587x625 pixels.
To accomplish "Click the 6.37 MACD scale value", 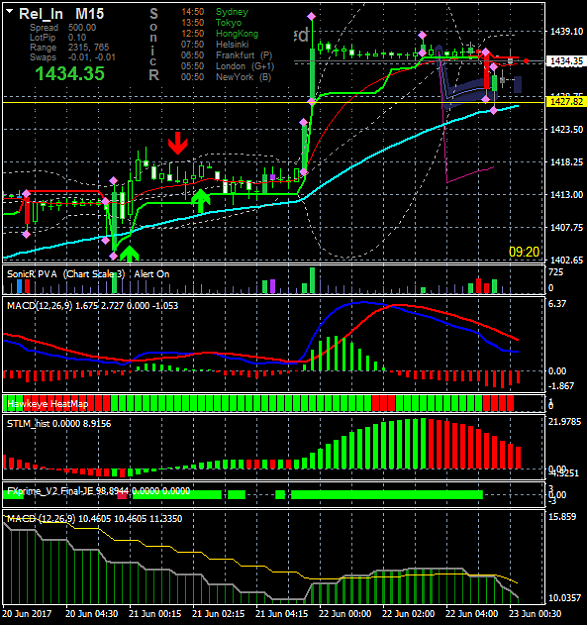I will coord(557,304).
